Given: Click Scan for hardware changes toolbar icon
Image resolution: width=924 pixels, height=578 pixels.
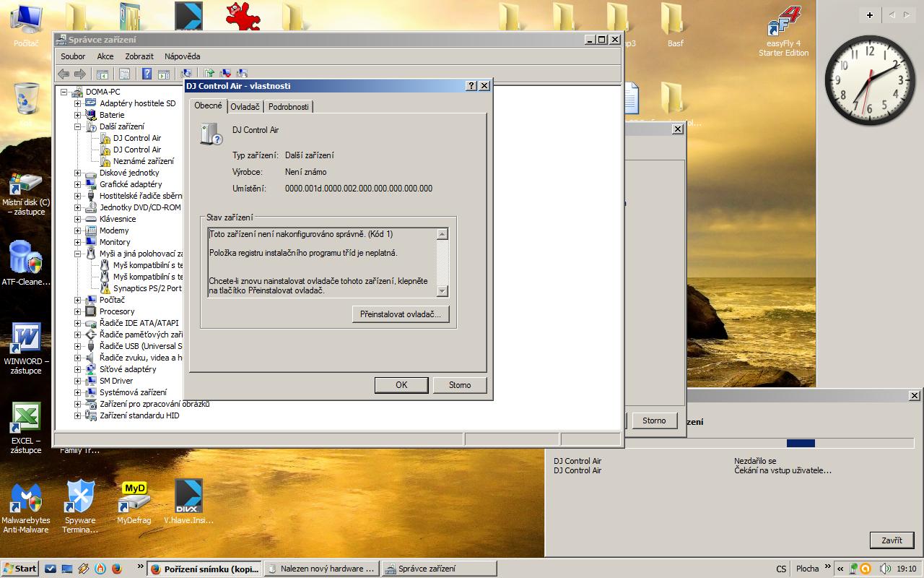Looking at the screenshot, I should [186, 74].
